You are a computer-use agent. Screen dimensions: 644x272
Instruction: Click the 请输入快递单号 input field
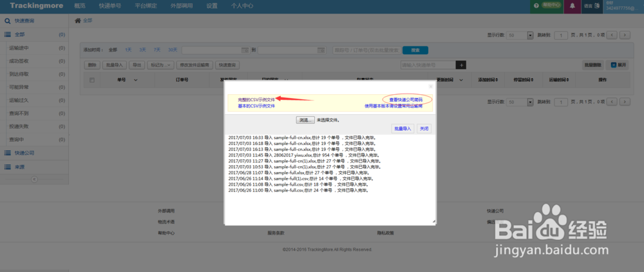point(428,65)
